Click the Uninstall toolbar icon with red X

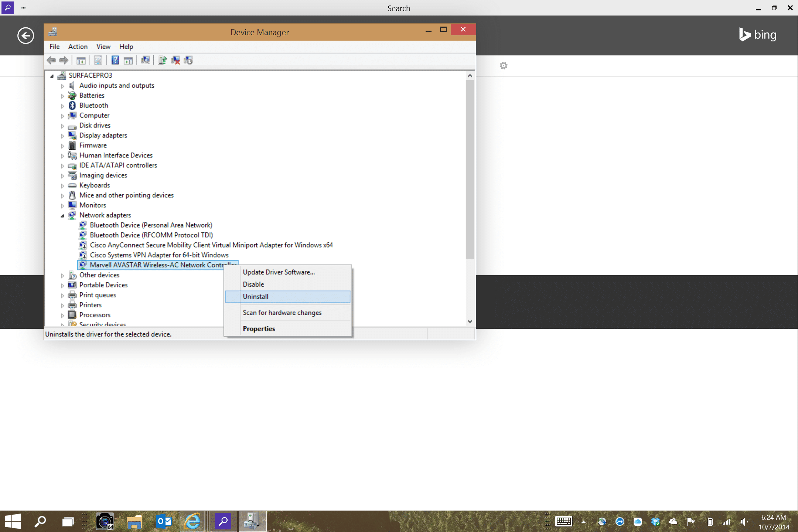[x=175, y=60]
